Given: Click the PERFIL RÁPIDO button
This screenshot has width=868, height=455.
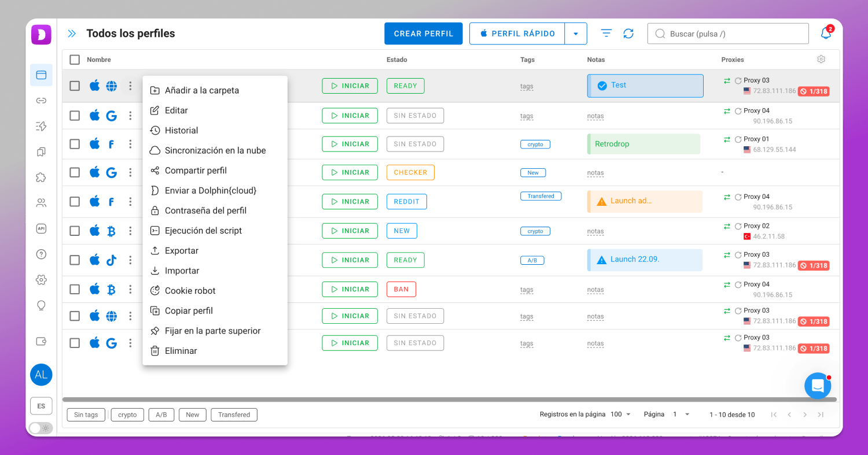Looking at the screenshot, I should pyautogui.click(x=517, y=34).
